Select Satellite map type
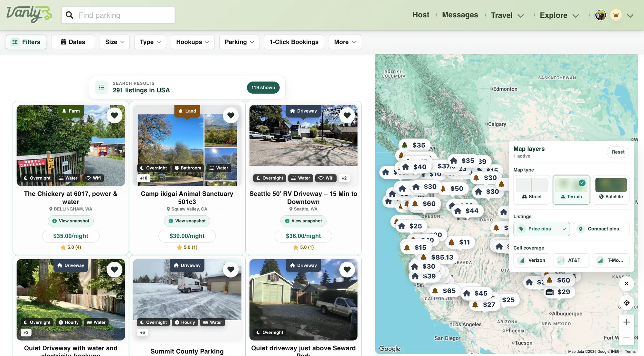This screenshot has width=644, height=356. point(611,190)
